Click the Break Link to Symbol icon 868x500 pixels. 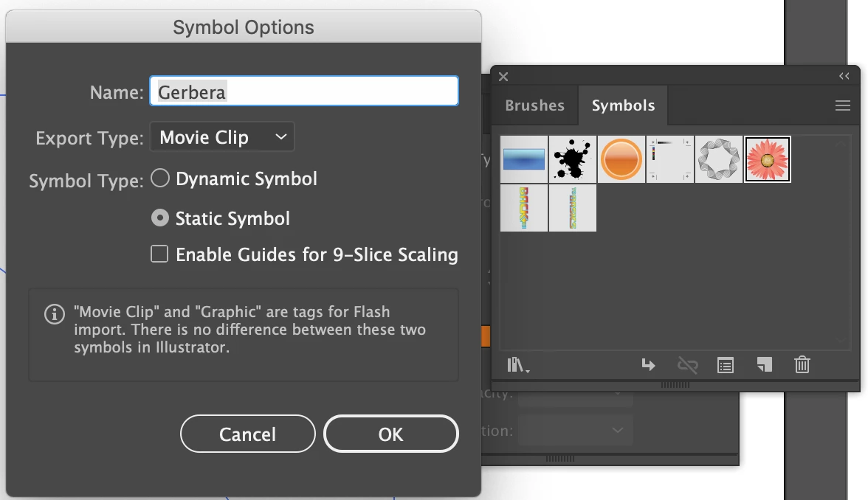coord(688,365)
